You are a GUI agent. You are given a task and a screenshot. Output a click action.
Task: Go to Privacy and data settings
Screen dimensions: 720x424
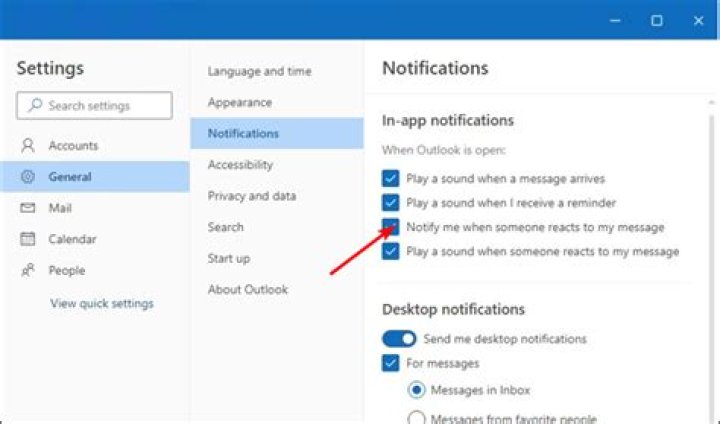(x=251, y=196)
